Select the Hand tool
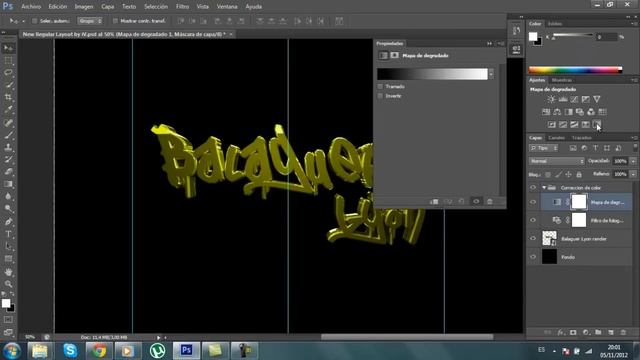 click(8, 272)
